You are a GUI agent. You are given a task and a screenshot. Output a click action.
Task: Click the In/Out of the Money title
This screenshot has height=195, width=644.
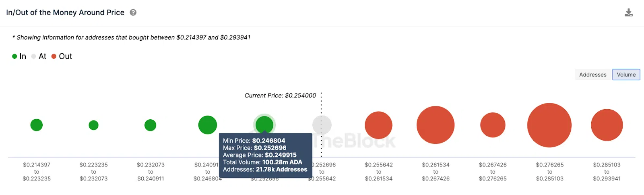65,12
